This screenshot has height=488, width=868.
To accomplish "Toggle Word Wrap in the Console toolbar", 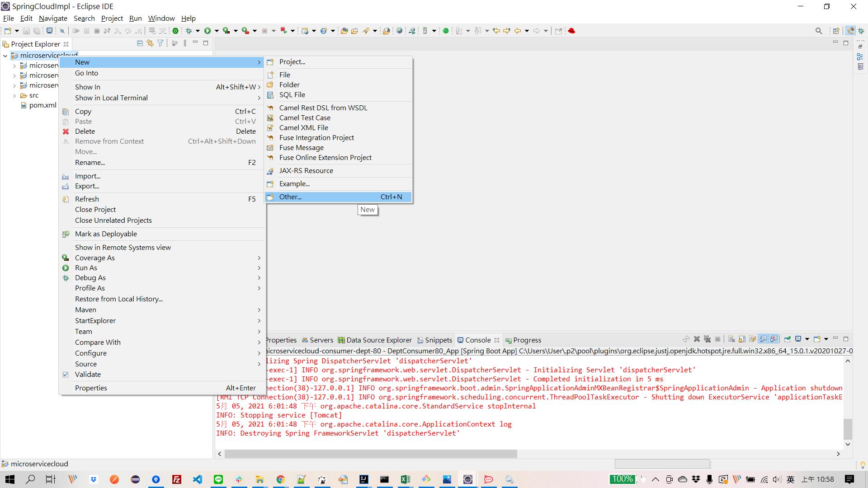I will point(752,339).
